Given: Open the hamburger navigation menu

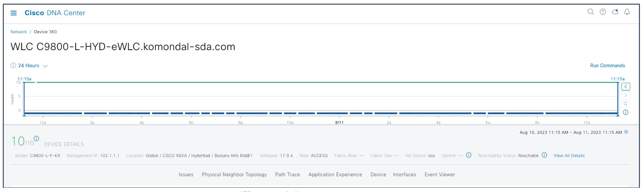Looking at the screenshot, I should tap(14, 13).
